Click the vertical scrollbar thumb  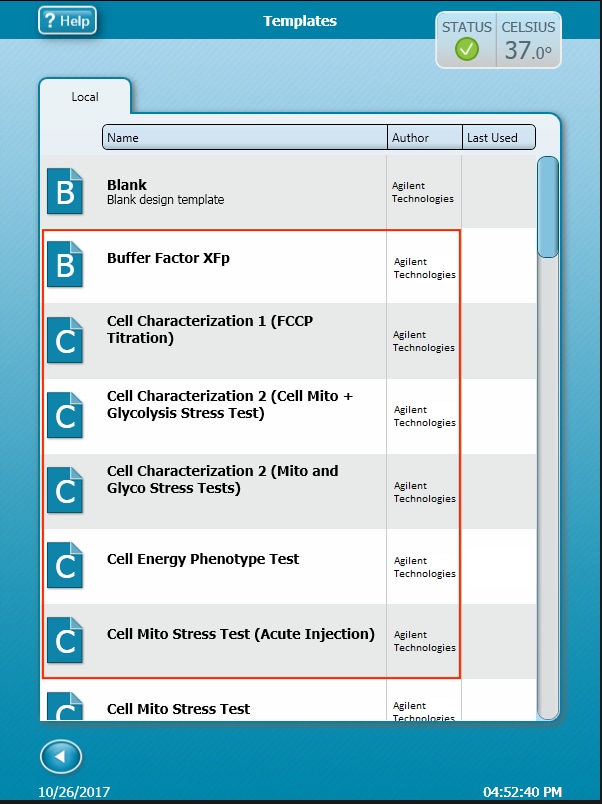click(548, 207)
